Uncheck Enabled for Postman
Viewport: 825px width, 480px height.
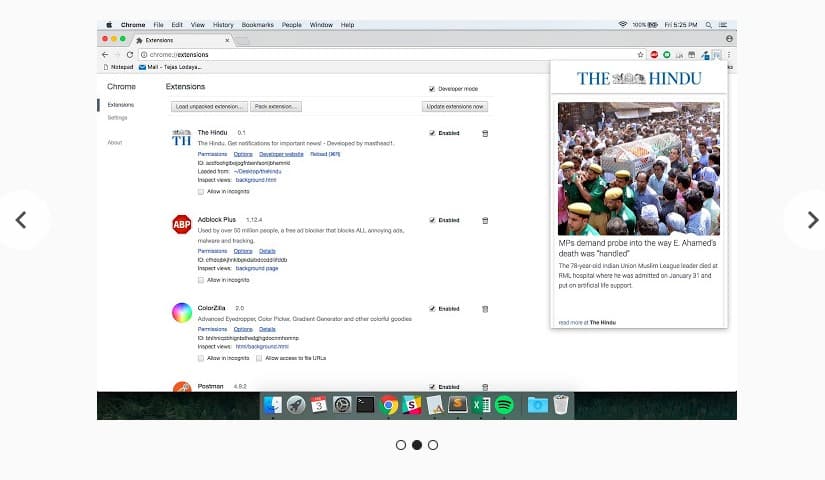[x=432, y=387]
